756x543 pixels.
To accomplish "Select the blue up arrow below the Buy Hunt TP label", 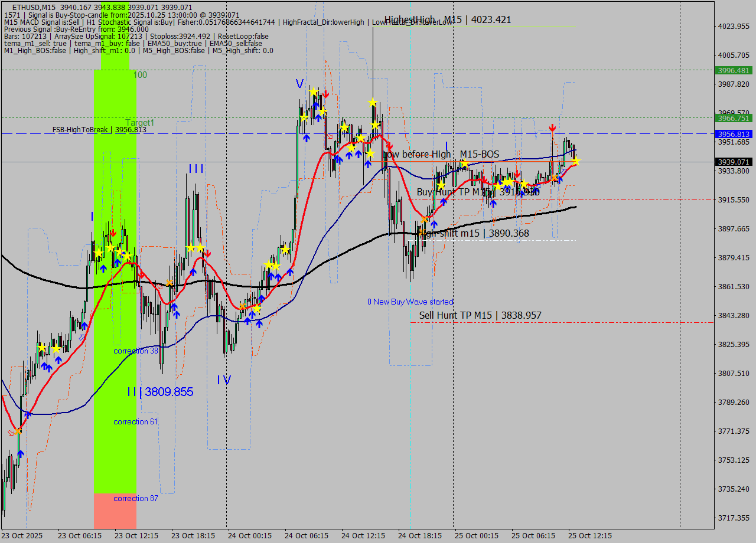I will (444, 202).
